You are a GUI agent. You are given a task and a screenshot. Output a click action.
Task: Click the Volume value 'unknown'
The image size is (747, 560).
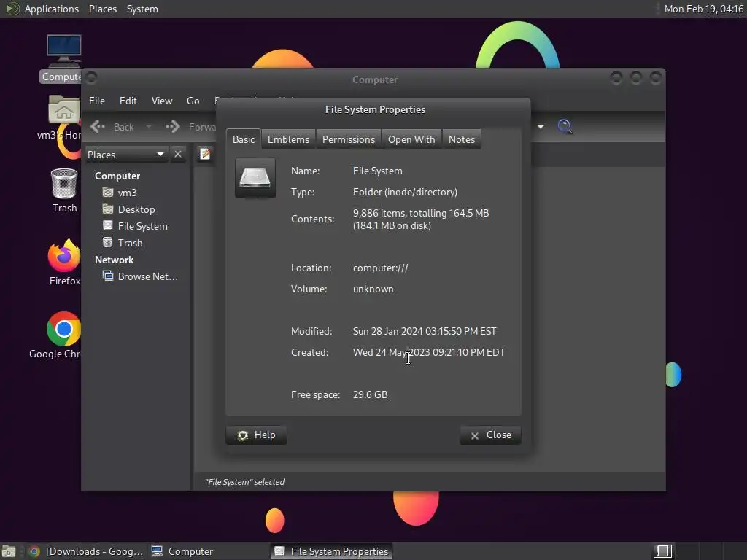373,289
